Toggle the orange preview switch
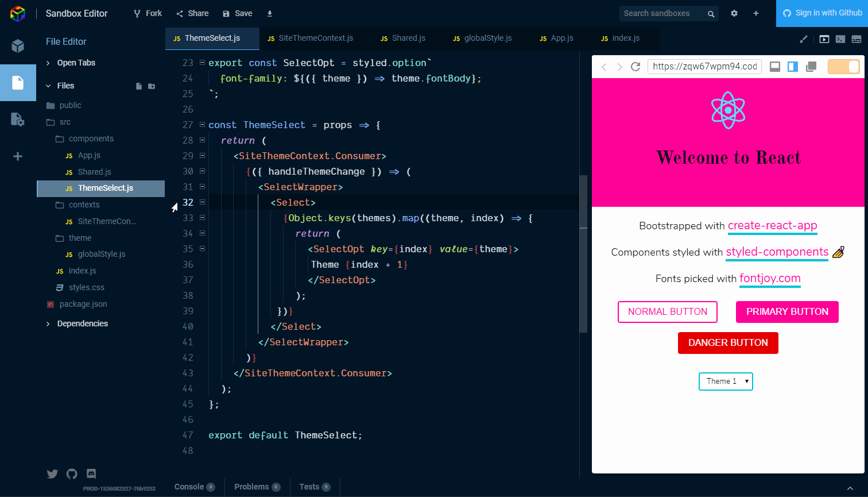The width and height of the screenshot is (868, 497). pos(843,67)
